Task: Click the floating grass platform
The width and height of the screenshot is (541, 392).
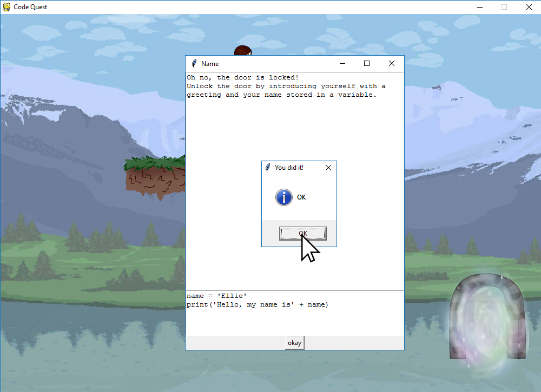Action: coord(155,177)
